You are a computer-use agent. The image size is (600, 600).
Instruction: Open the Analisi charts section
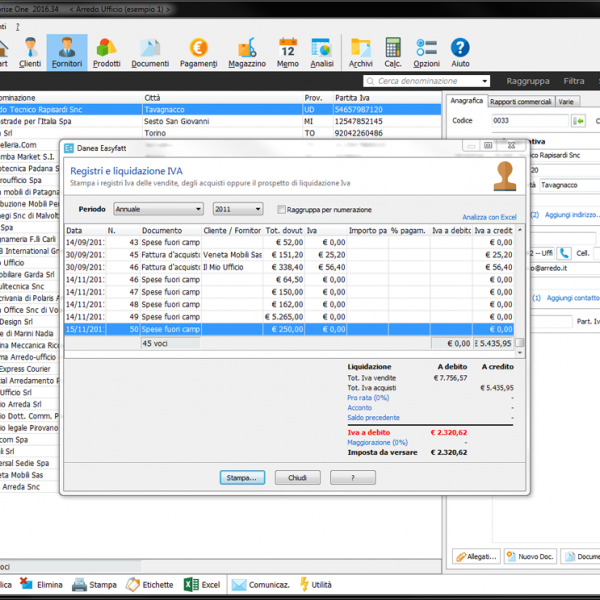pyautogui.click(x=321, y=52)
